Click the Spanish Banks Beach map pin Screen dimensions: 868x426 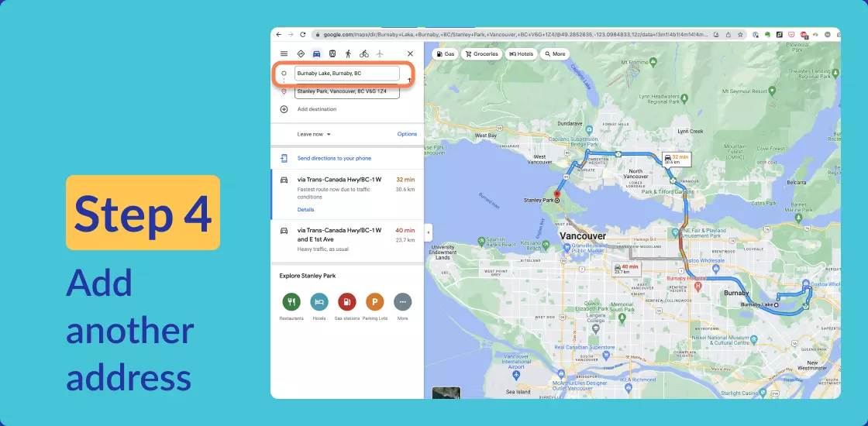point(481,241)
